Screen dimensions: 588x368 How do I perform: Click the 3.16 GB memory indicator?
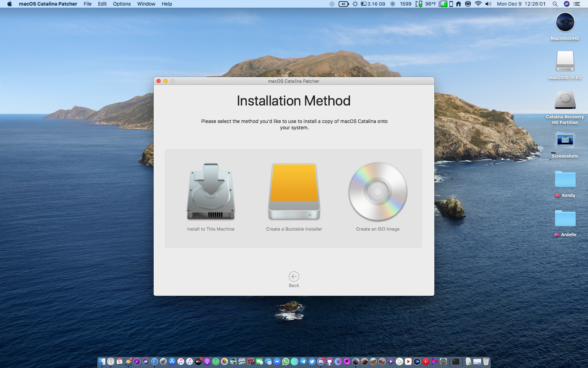coord(373,4)
